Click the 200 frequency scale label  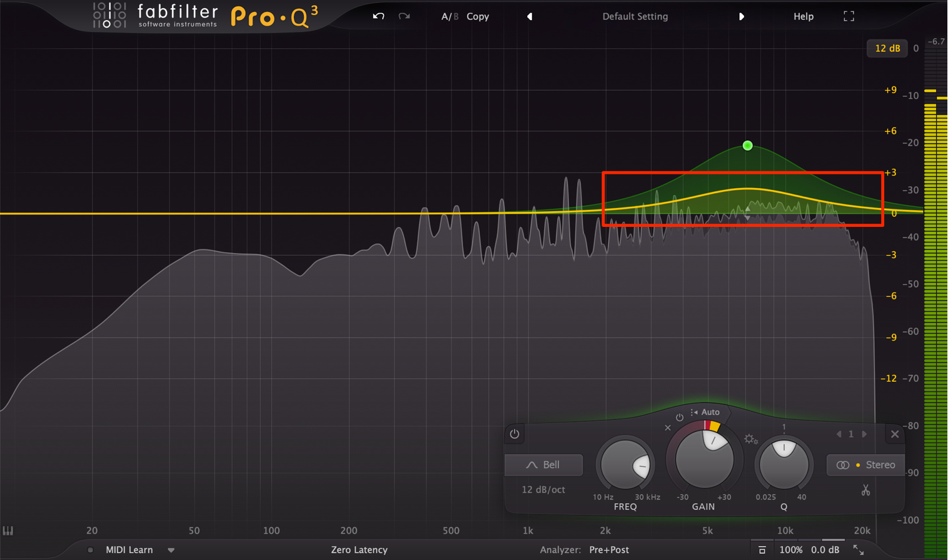pos(348,531)
